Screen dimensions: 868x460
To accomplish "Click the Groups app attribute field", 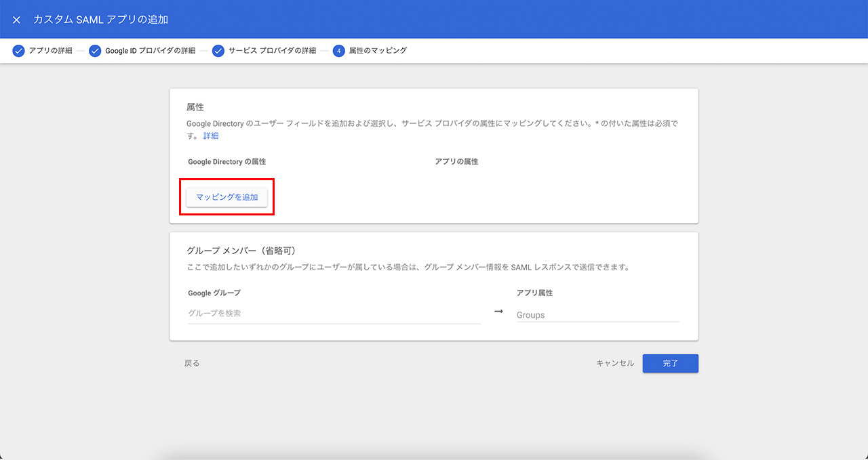I will click(597, 315).
